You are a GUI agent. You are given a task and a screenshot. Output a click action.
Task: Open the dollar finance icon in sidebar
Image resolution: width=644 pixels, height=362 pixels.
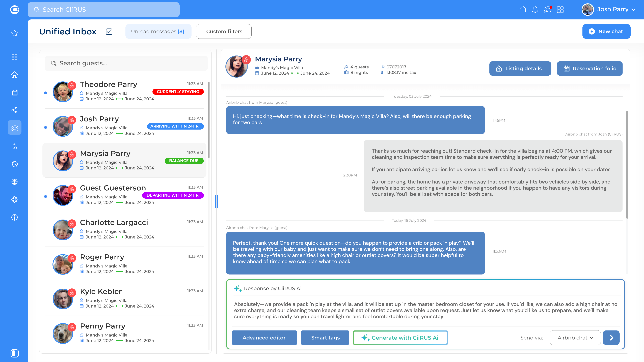(x=15, y=164)
